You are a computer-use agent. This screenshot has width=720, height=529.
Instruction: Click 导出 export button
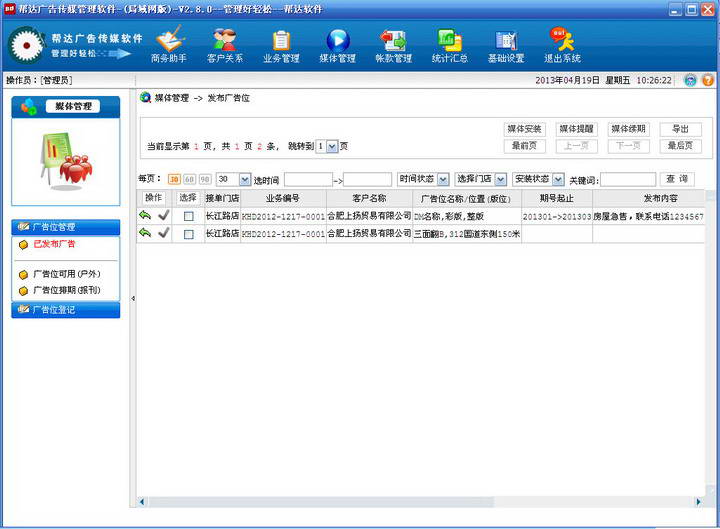coord(681,129)
